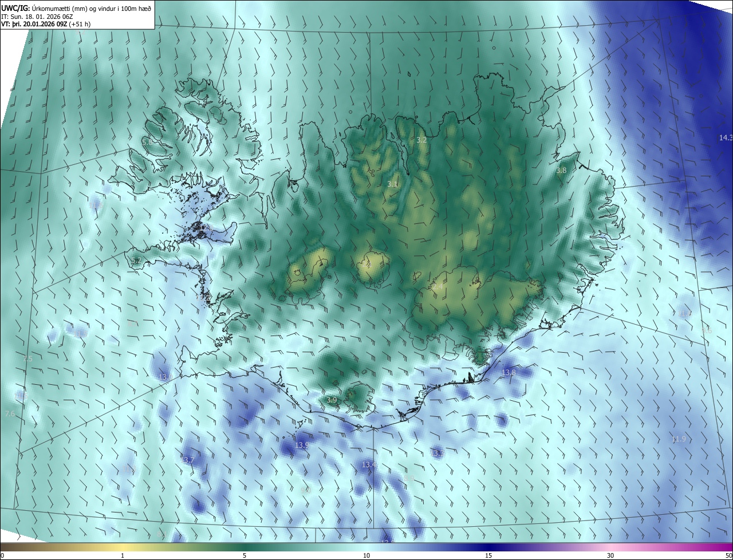Click the 3.8 value in the east

(561, 171)
